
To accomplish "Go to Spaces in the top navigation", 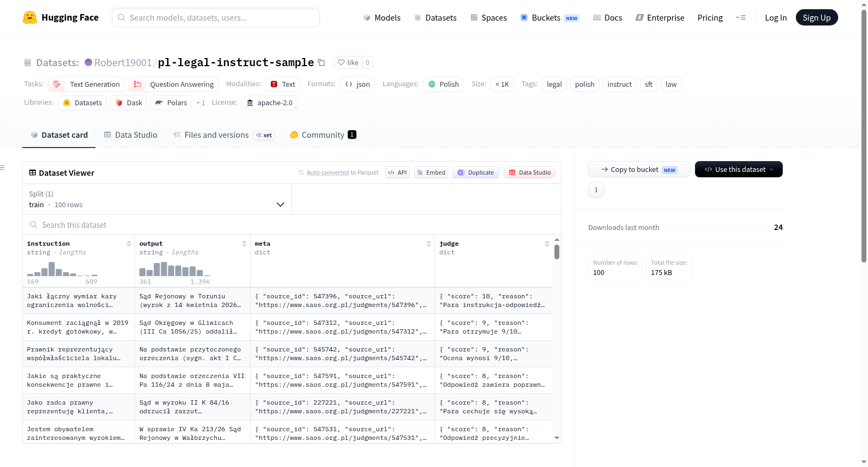I will coord(488,17).
